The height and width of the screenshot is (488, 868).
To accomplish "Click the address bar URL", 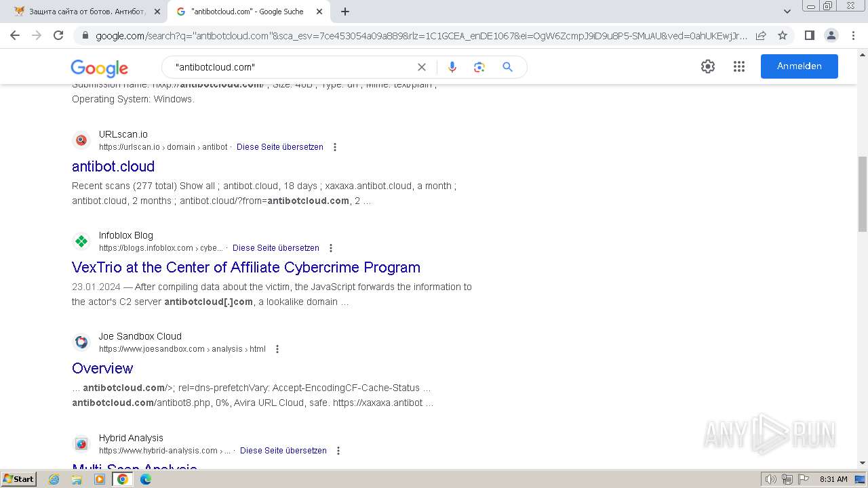I will pos(420,35).
